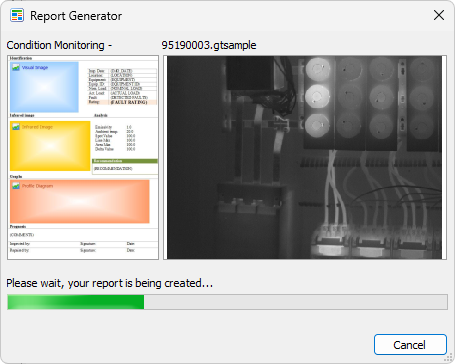This screenshot has width=455, height=364.
Task: Click the 95190003.gtsample file name
Action: click(209, 45)
